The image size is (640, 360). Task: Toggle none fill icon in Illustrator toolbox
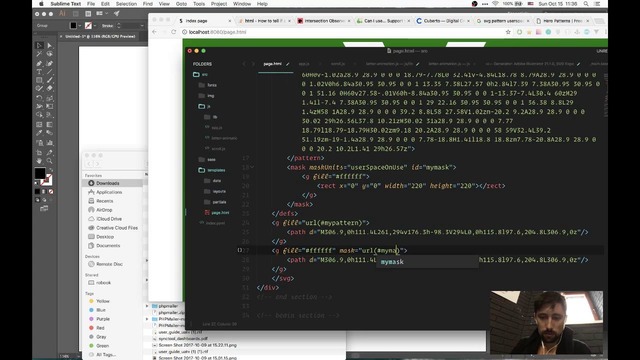(51, 191)
